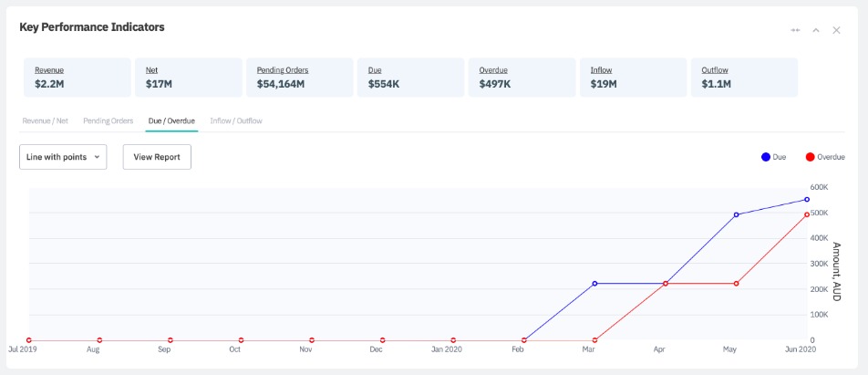868x375 pixels.
Task: Click the shrink-width arrows icon in panel header
Action: [795, 30]
